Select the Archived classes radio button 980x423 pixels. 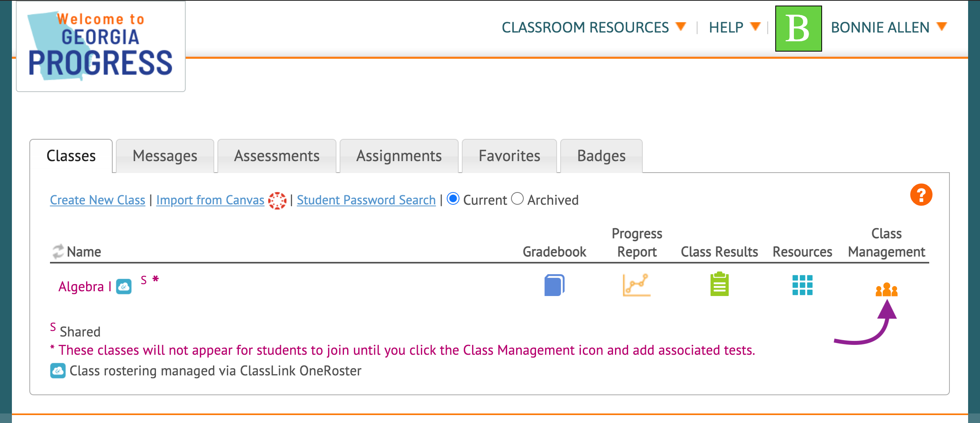(x=517, y=198)
